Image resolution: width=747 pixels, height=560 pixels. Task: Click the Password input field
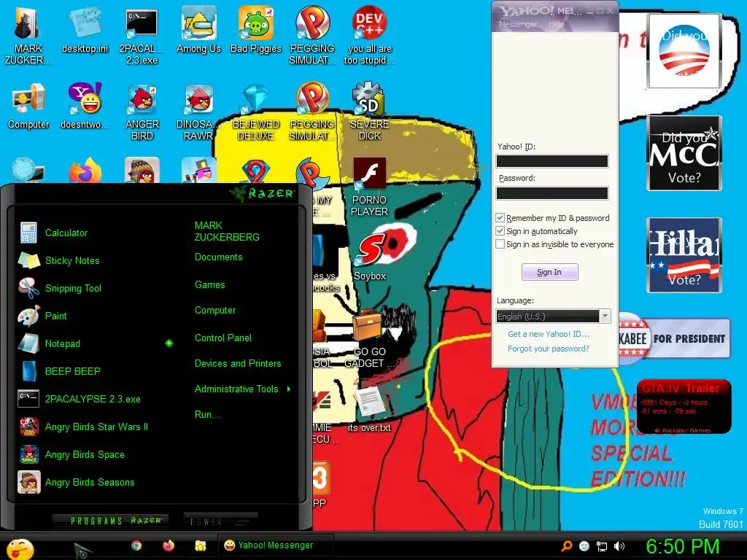[x=552, y=192]
